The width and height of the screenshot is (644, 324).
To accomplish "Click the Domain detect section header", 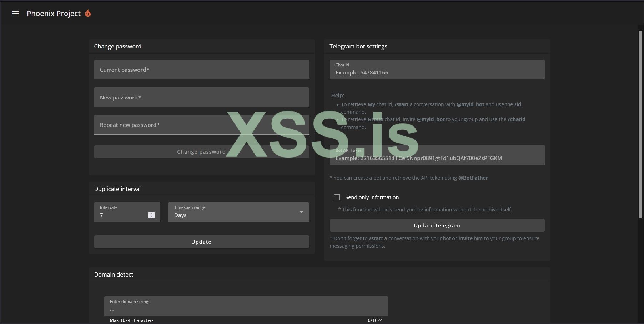I will [114, 274].
